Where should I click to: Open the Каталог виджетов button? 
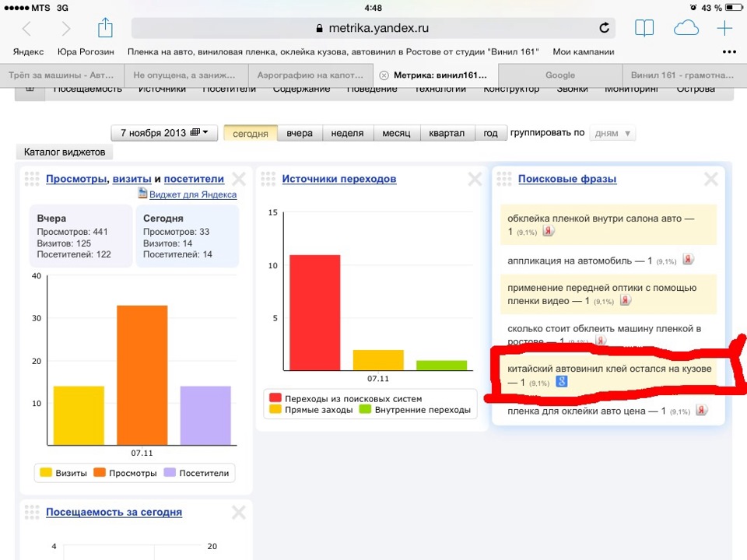pos(65,152)
